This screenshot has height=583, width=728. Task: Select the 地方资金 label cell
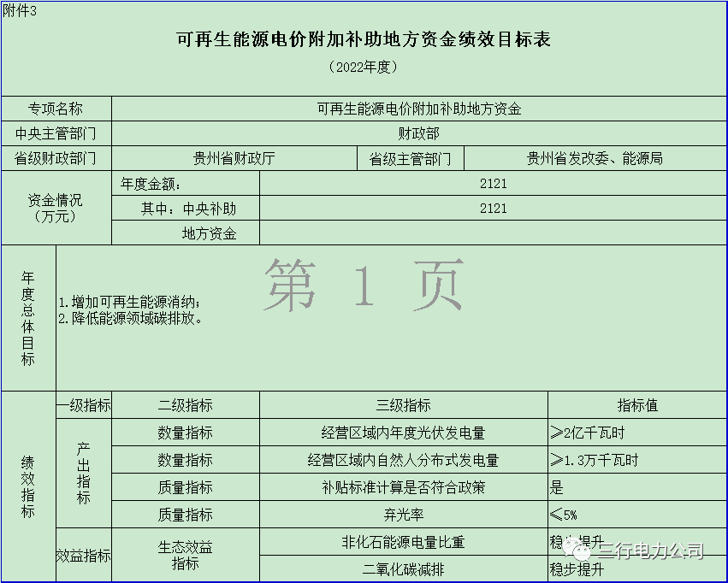click(x=209, y=233)
